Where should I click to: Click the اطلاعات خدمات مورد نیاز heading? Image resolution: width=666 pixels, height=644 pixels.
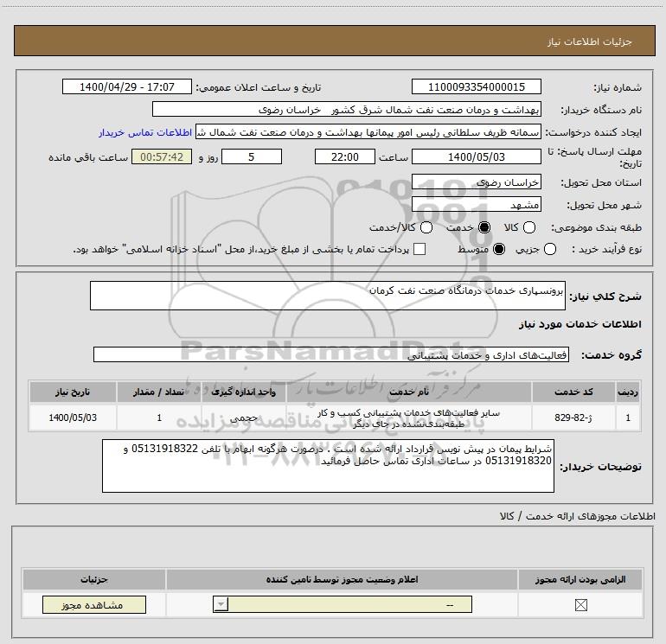click(x=580, y=324)
